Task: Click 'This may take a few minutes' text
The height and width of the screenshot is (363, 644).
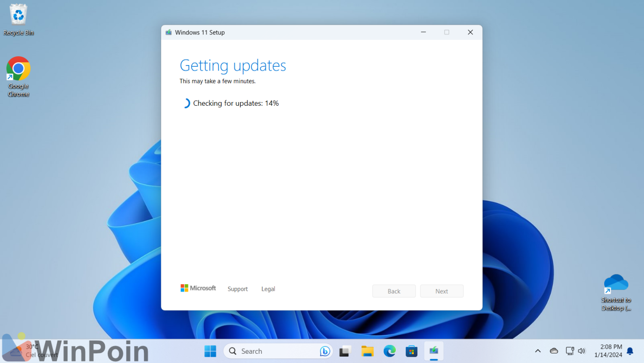Action: [x=218, y=81]
